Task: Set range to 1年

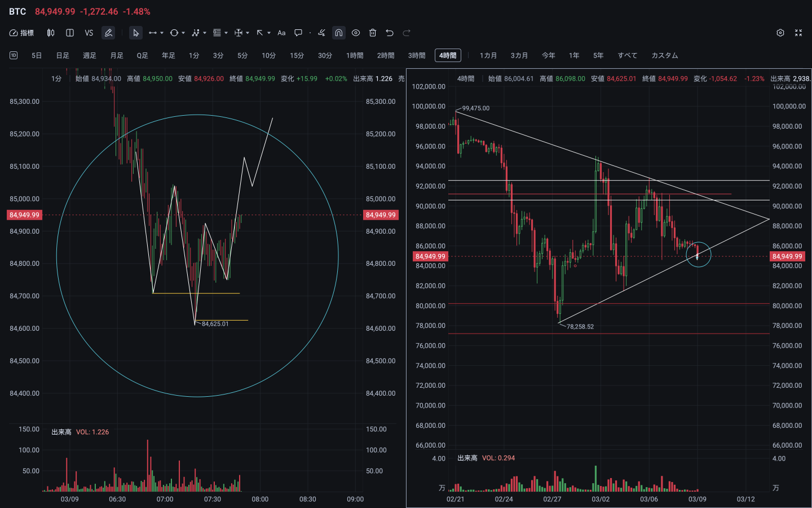Action: 574,55
